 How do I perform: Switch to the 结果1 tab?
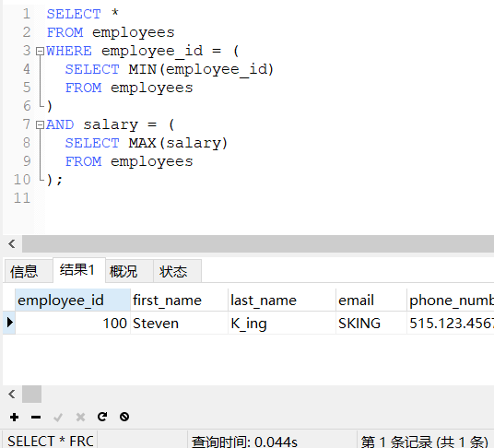tap(78, 270)
